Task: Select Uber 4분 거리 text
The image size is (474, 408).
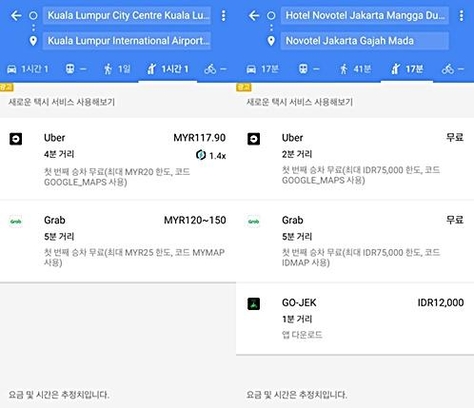Action: pyautogui.click(x=59, y=154)
